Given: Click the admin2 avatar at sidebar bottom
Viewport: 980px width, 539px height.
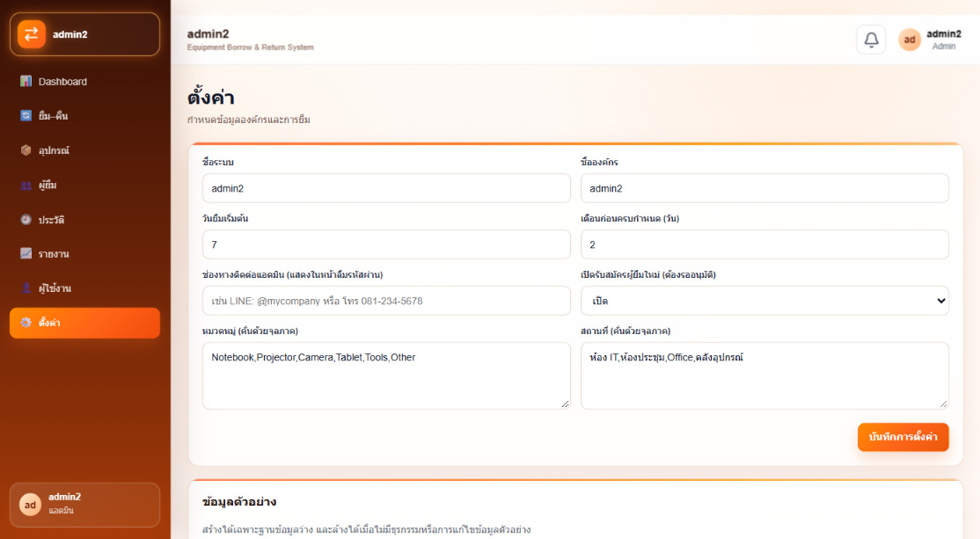Looking at the screenshot, I should point(30,505).
